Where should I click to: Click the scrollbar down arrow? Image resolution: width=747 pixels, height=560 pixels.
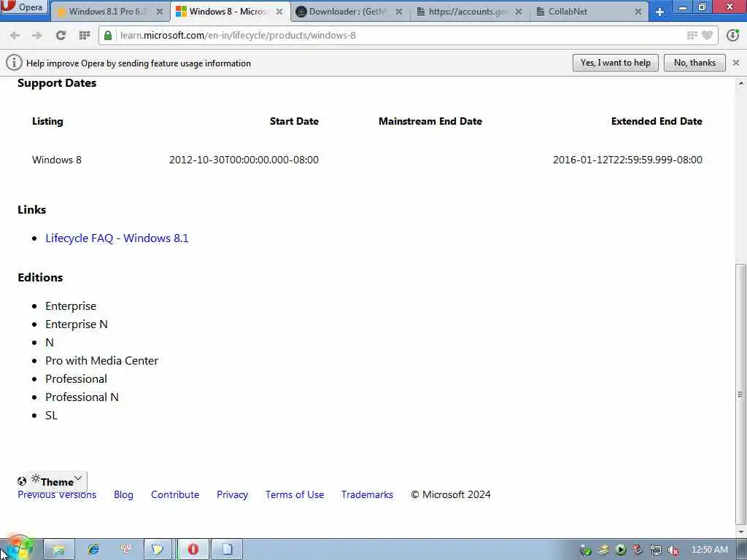[x=740, y=532]
